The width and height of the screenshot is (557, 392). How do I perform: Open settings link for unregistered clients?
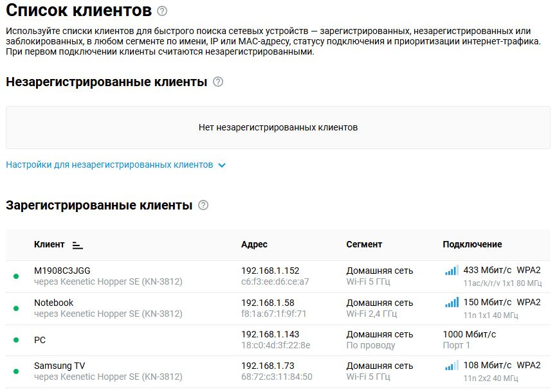click(109, 165)
